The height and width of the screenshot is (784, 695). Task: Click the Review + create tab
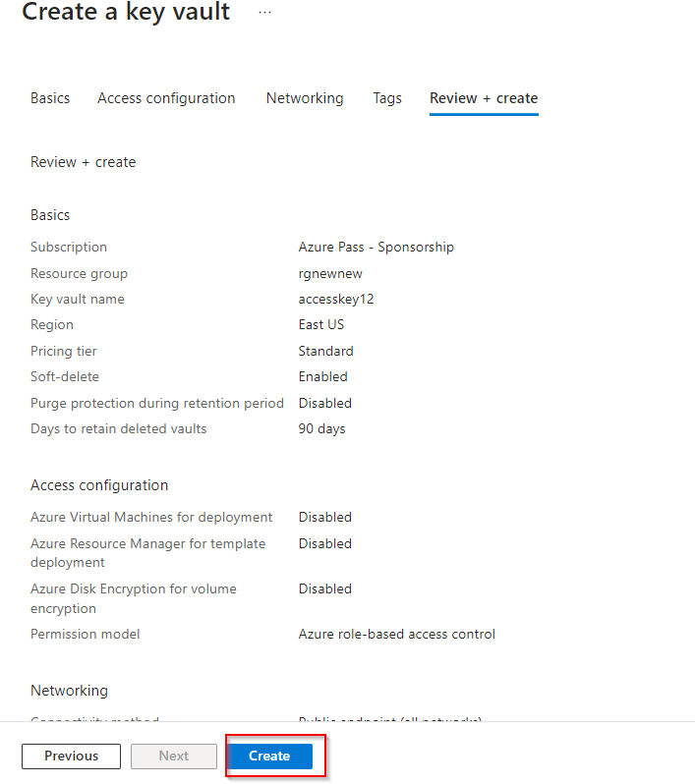[x=484, y=98]
